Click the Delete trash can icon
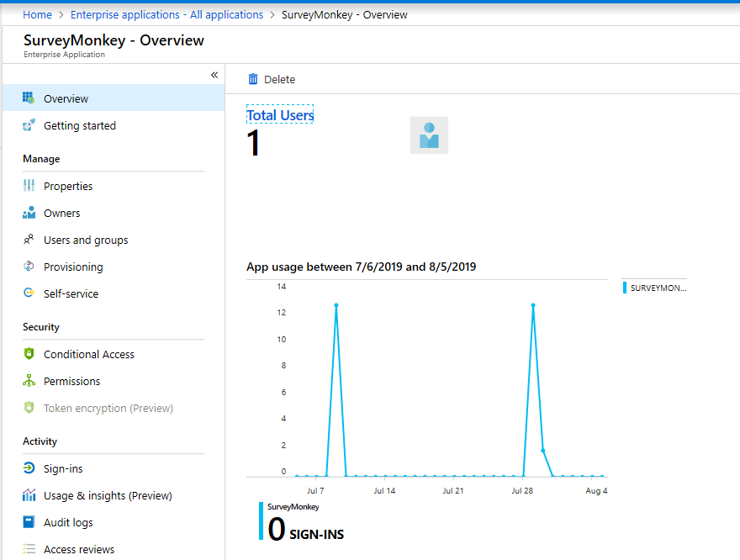740x560 pixels. [253, 79]
